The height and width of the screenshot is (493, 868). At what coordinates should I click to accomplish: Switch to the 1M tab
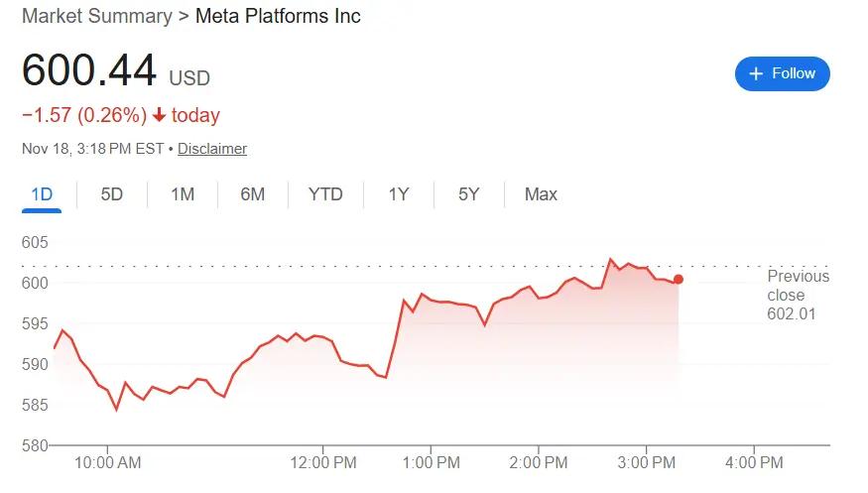click(x=183, y=194)
